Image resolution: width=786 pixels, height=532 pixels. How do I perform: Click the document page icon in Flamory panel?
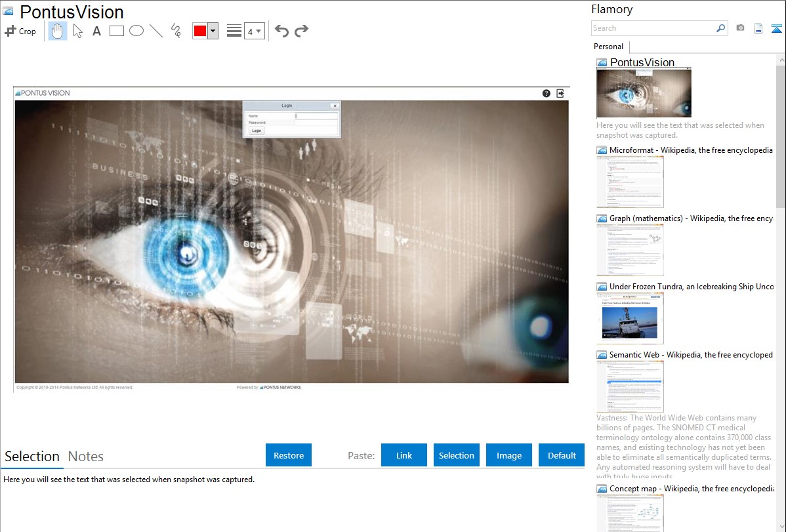(x=758, y=28)
